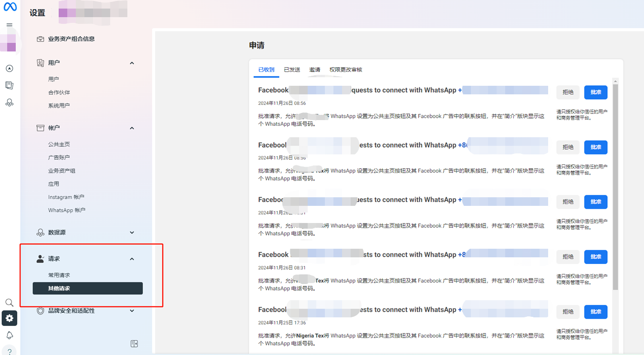Click the 申请 page heading
Screen dimensions: 644x355
click(x=257, y=46)
